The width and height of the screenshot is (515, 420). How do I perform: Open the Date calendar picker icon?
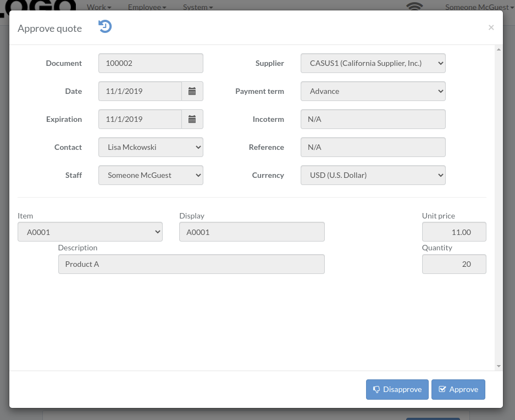192,91
